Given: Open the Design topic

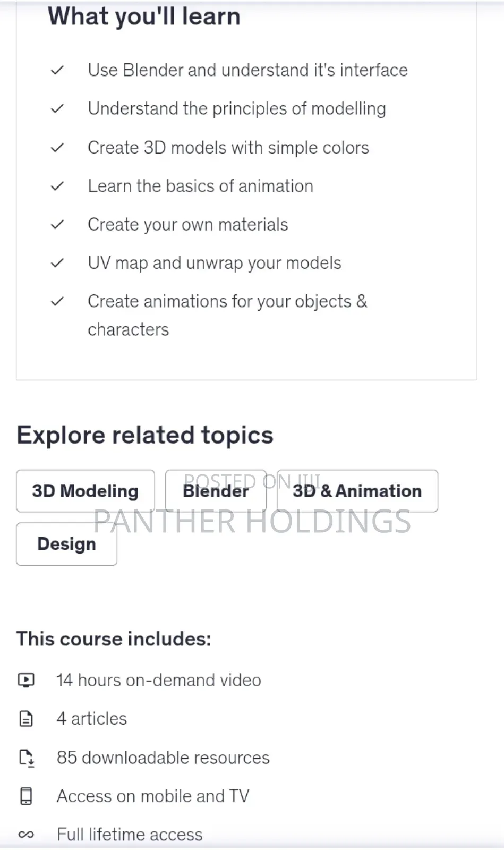Looking at the screenshot, I should pyautogui.click(x=66, y=544).
